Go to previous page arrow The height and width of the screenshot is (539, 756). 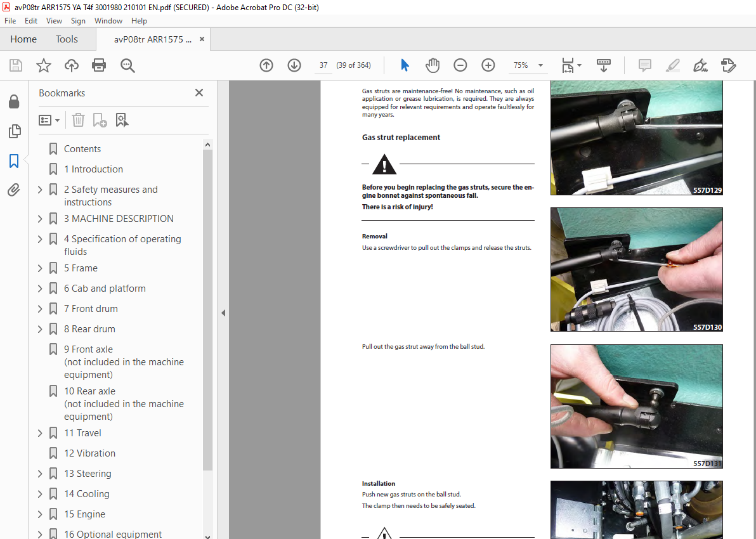(266, 65)
